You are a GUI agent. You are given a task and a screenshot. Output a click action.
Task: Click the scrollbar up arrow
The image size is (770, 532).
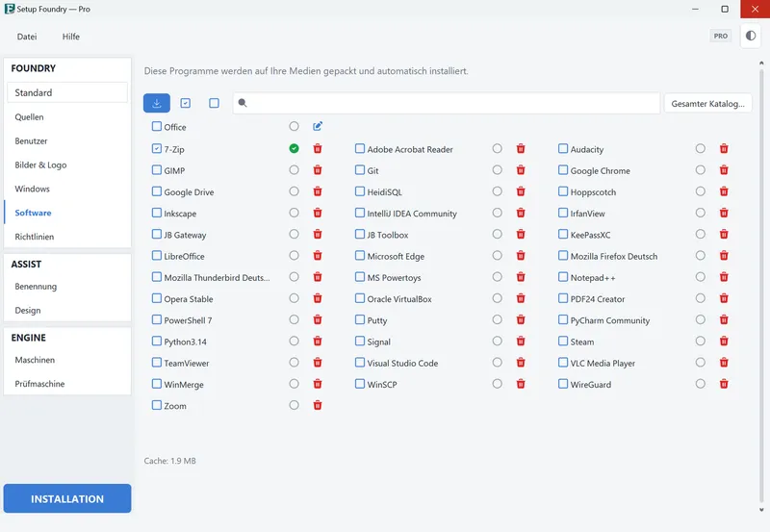[x=761, y=63]
